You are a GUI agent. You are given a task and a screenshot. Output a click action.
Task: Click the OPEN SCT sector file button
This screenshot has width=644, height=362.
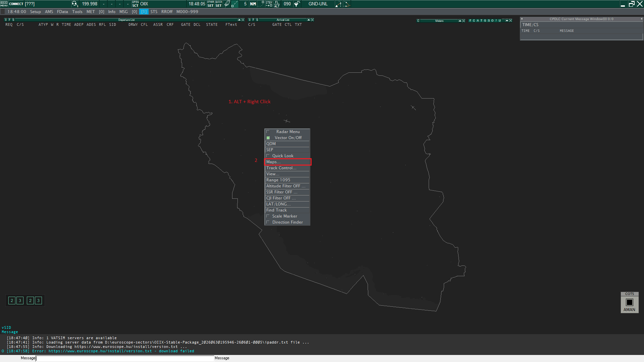coord(135,4)
